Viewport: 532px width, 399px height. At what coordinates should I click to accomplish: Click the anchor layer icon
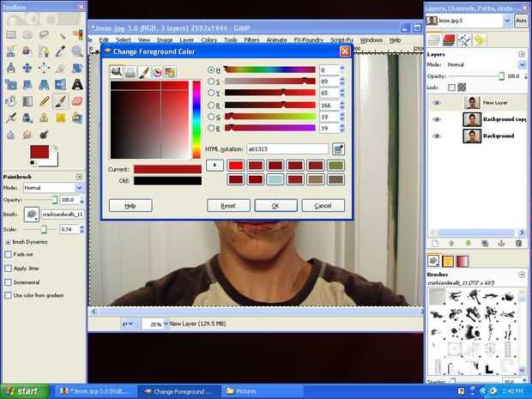pos(501,243)
